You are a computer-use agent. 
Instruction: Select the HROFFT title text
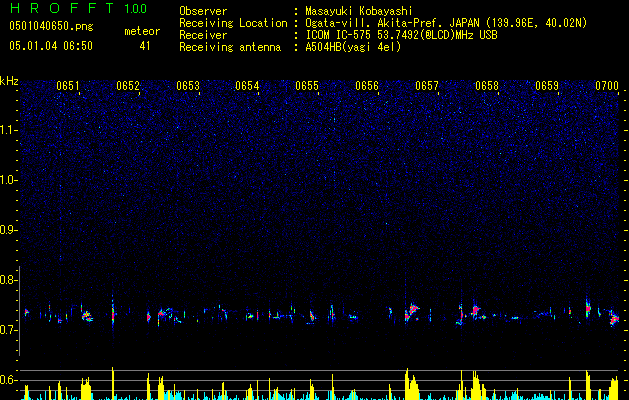(x=62, y=8)
